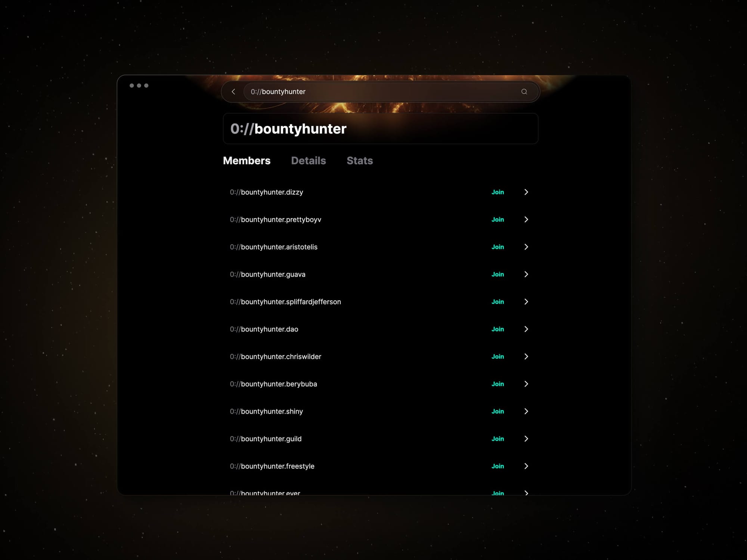Viewport: 747px width, 560px height.
Task: Expand bountyhunter.prettyboyv row arrow
Action: coord(526,220)
